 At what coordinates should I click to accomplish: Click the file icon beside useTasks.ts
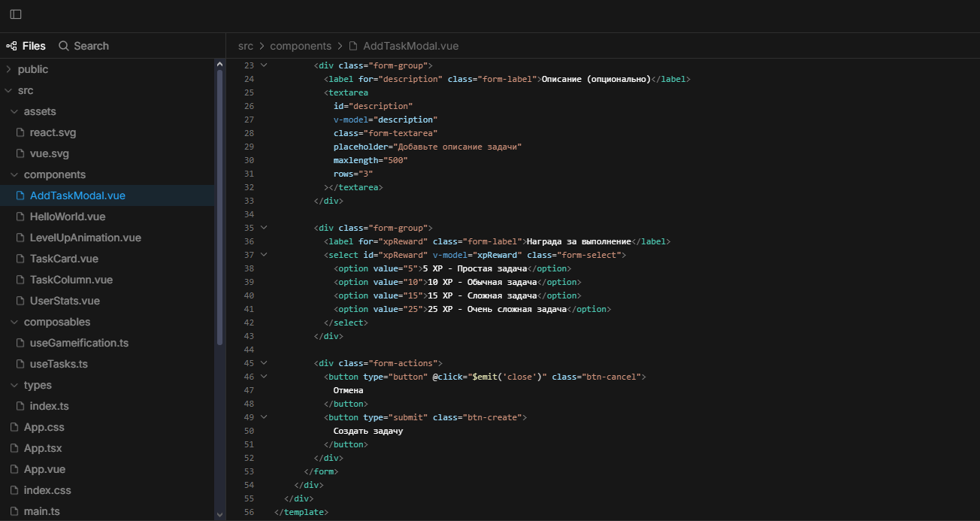tap(21, 364)
